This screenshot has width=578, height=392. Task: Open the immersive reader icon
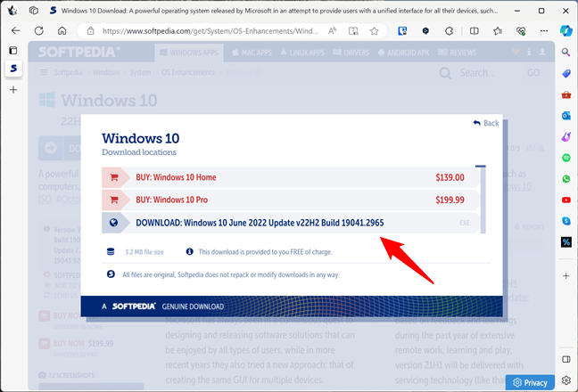[x=353, y=31]
